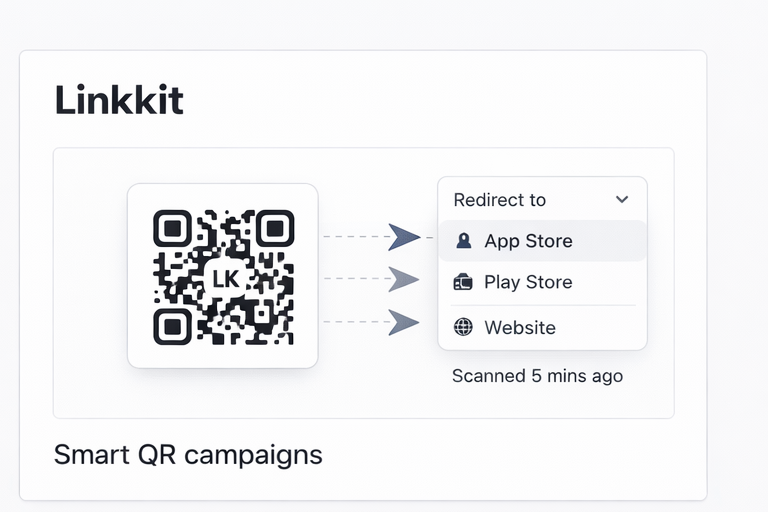768x512 pixels.
Task: Click the Linkkit heading
Action: point(119,100)
